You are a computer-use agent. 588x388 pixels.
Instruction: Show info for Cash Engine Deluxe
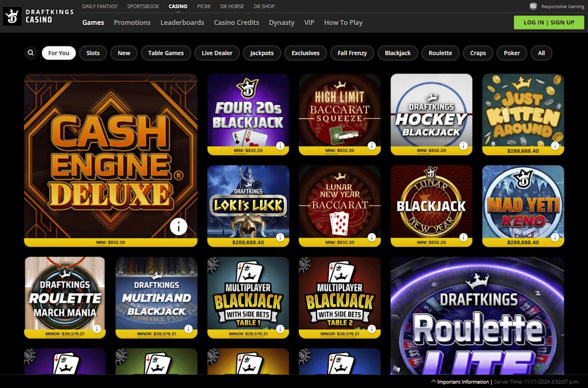point(178,226)
